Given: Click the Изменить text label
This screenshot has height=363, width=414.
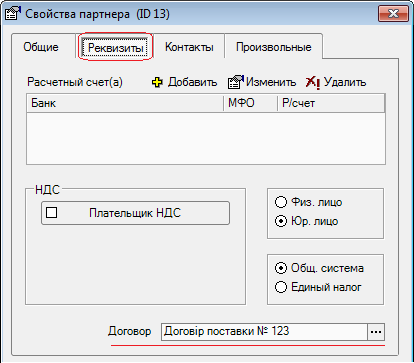Looking at the screenshot, I should point(271,82).
